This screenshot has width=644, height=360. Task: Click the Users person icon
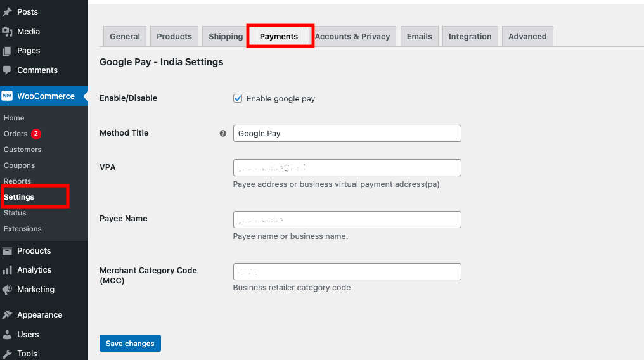click(7, 335)
